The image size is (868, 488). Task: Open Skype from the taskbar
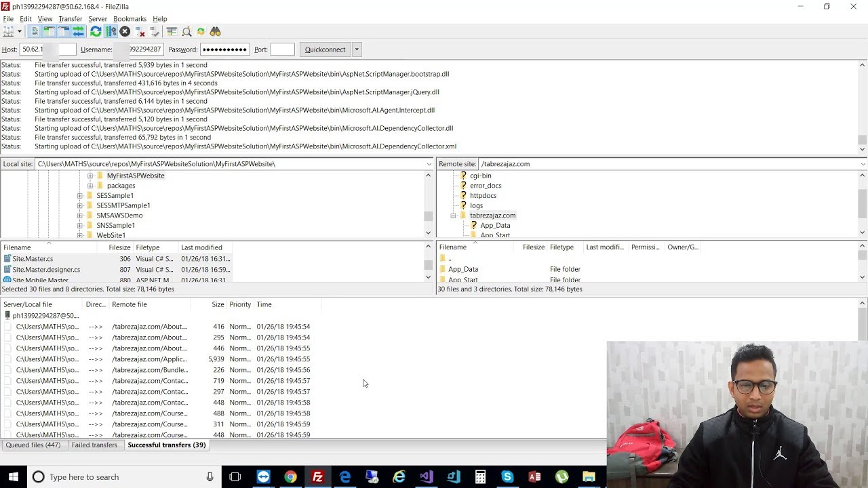[x=507, y=477]
